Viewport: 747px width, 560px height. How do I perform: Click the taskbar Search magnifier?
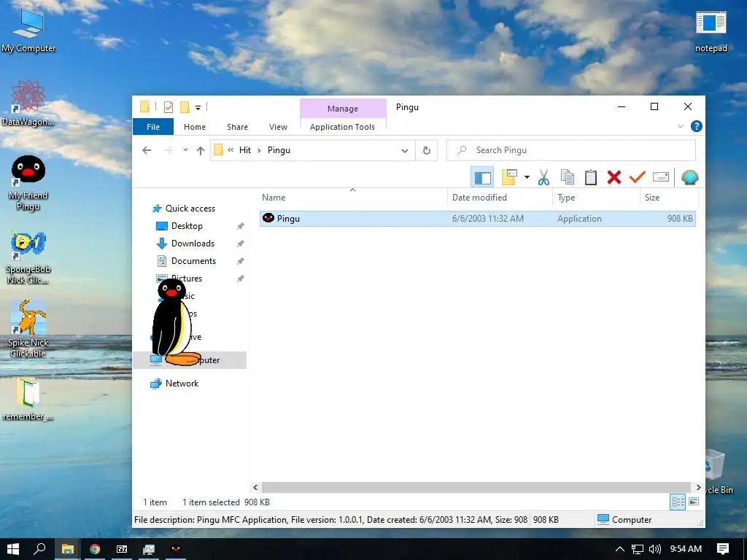coord(39,549)
